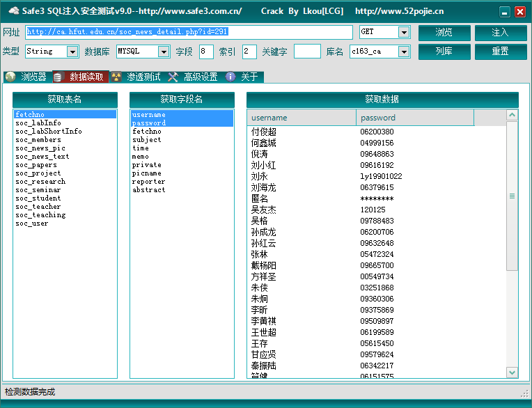Select soc_labInfo table
The height and width of the screenshot is (408, 532).
coord(65,123)
